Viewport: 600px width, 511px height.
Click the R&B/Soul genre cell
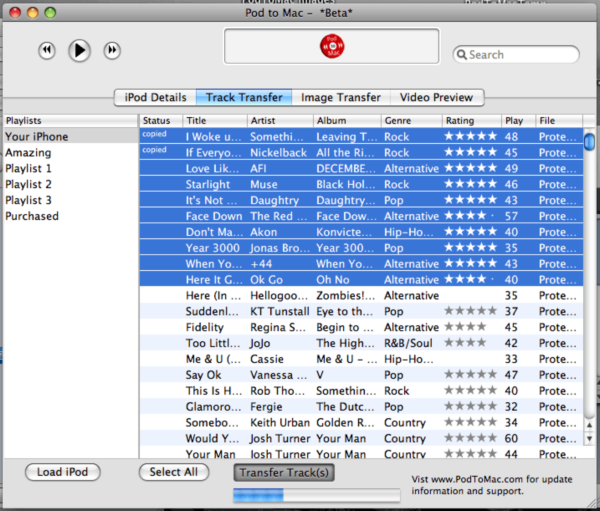pyautogui.click(x=408, y=343)
